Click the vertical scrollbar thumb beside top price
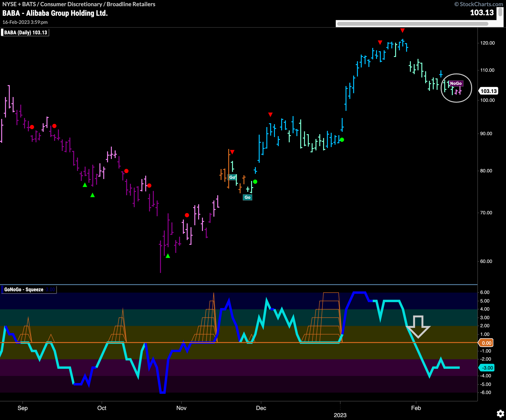 pos(500,12)
